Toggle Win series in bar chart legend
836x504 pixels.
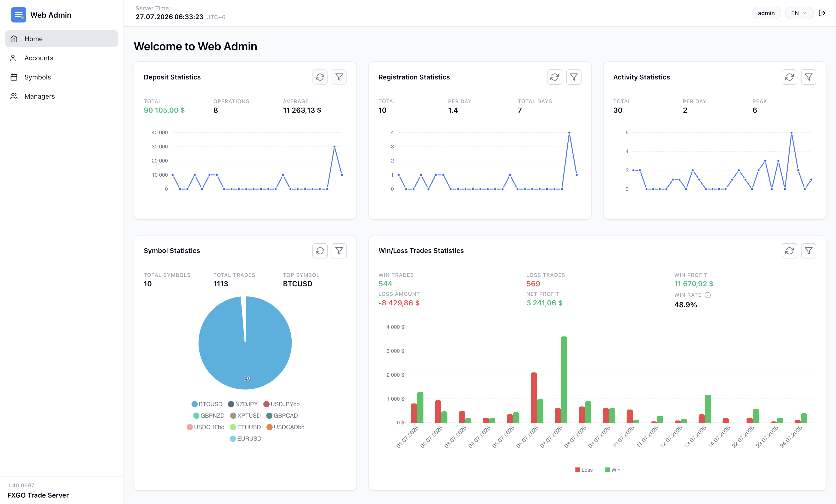pyautogui.click(x=613, y=470)
